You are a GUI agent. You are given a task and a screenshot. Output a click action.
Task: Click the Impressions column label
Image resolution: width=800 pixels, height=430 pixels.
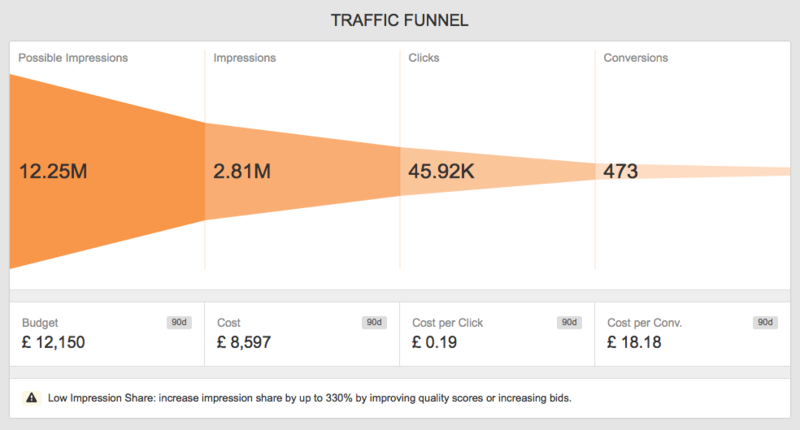point(244,58)
